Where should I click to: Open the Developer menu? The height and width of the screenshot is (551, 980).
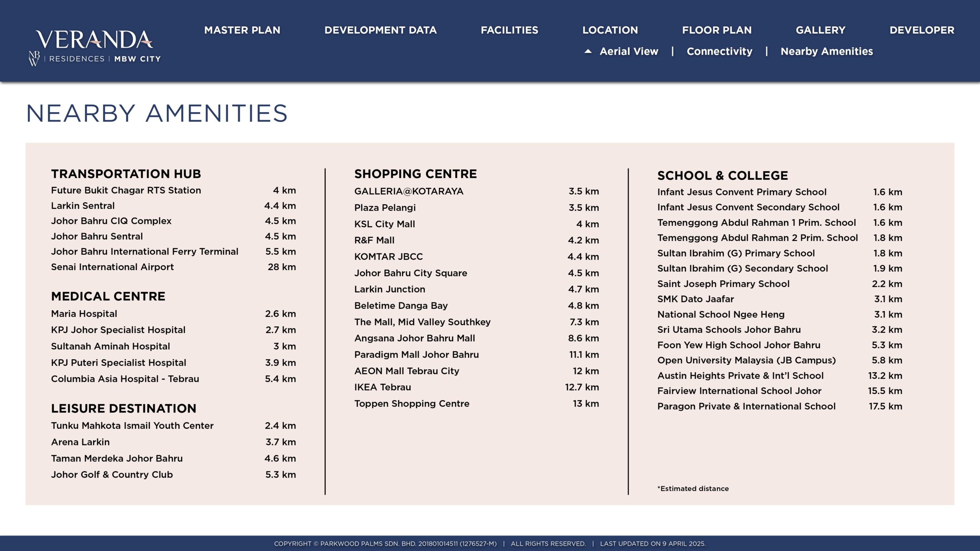922,30
